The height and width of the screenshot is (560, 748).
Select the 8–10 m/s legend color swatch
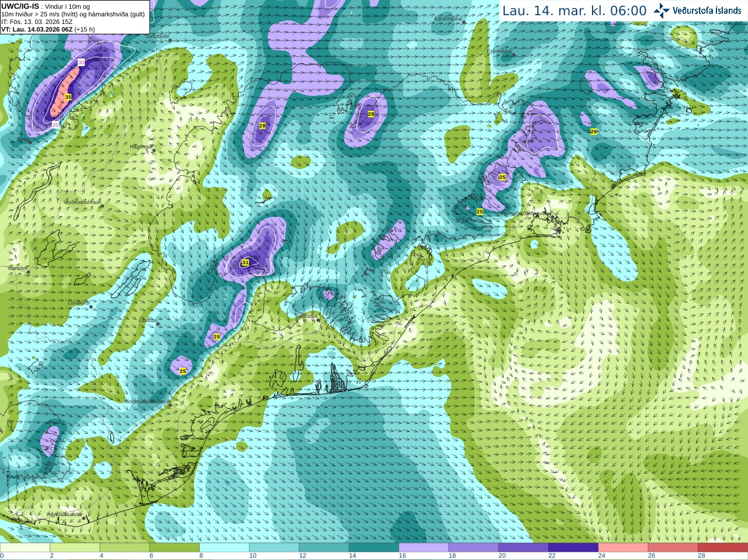tap(224, 548)
